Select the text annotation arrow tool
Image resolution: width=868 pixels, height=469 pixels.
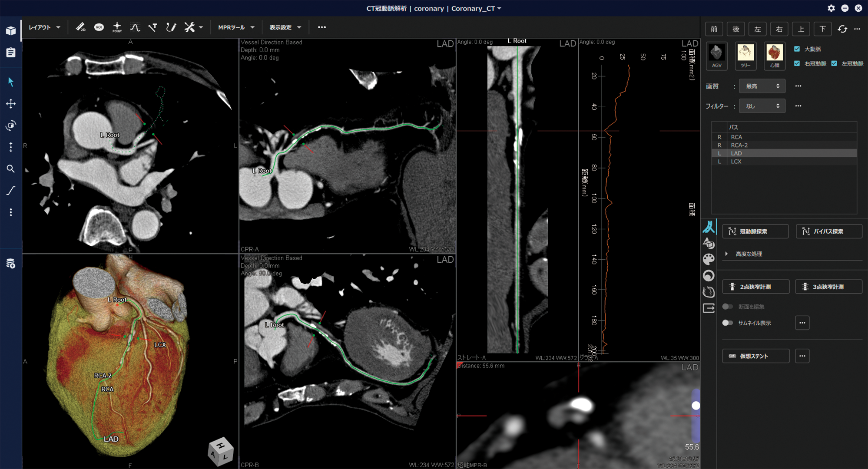point(152,27)
